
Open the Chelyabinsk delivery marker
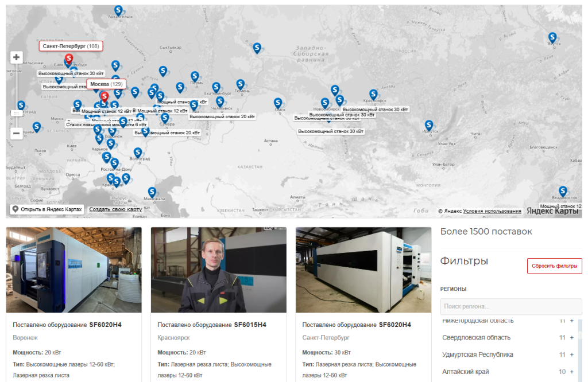coord(220,102)
